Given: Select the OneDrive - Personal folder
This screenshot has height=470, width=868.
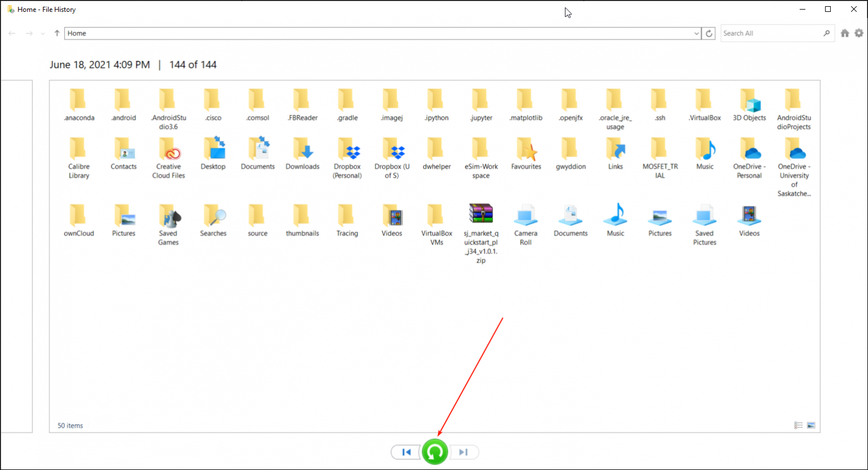Looking at the screenshot, I should pos(749,158).
